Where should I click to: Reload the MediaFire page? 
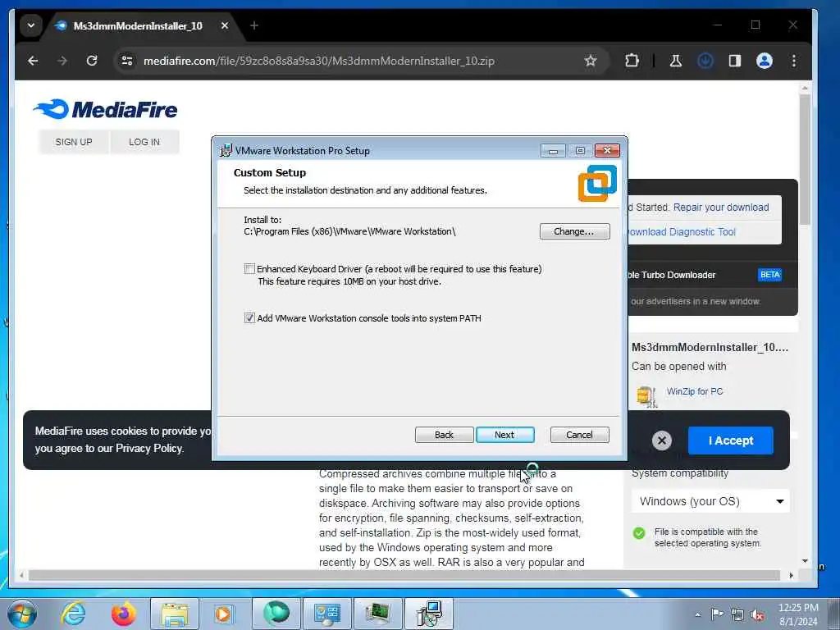point(92,61)
